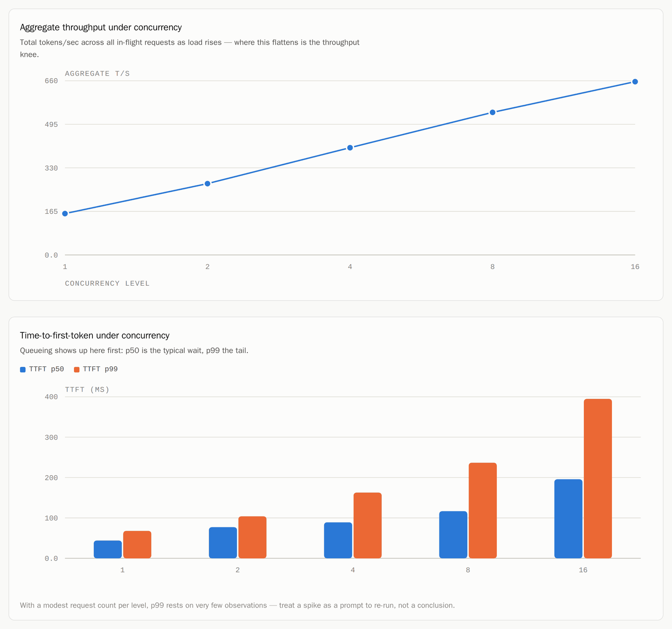672x629 pixels.
Task: Click the 400 tick on the TTFT axis
Action: 51,397
